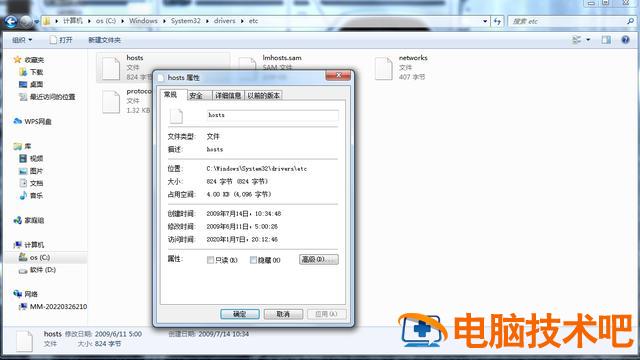Expand arrow after drivers breadcrumb
This screenshot has height=360, width=640.
point(242,21)
